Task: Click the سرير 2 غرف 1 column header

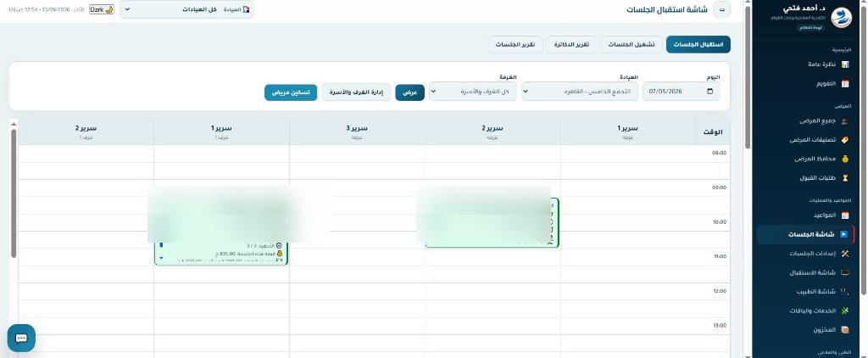Action: [86, 131]
